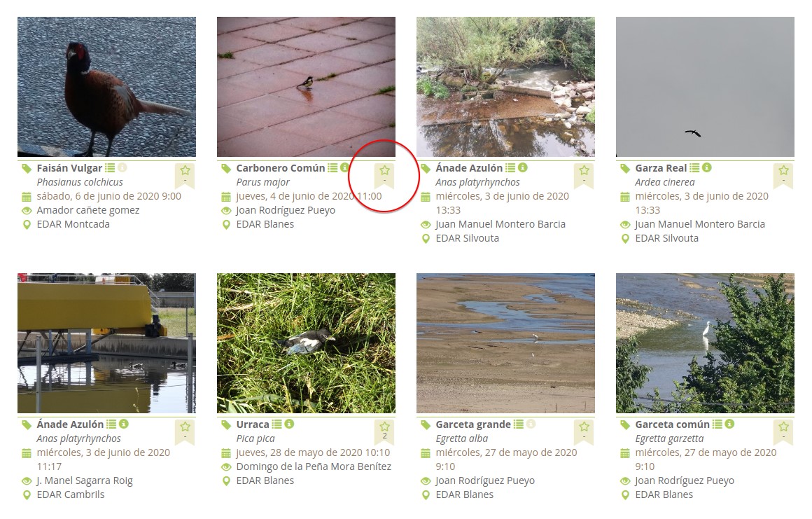Click info icon next to Urraca
Image resolution: width=812 pixels, height=519 pixels.
click(x=290, y=424)
